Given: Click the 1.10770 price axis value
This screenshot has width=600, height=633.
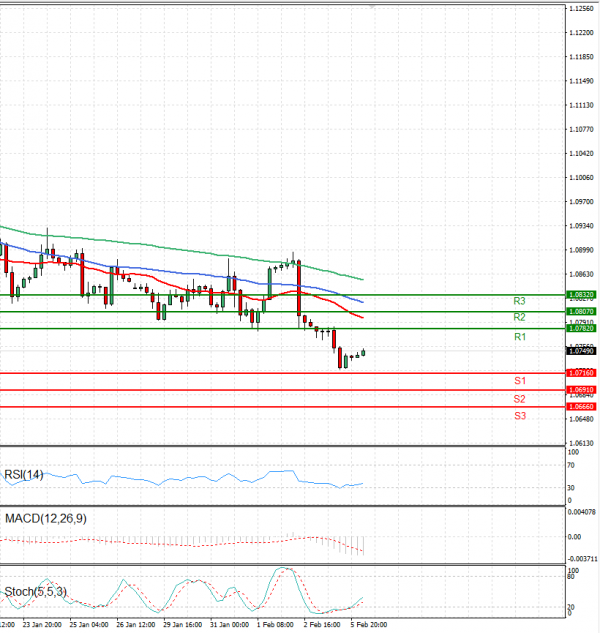Looking at the screenshot, I should (581, 130).
